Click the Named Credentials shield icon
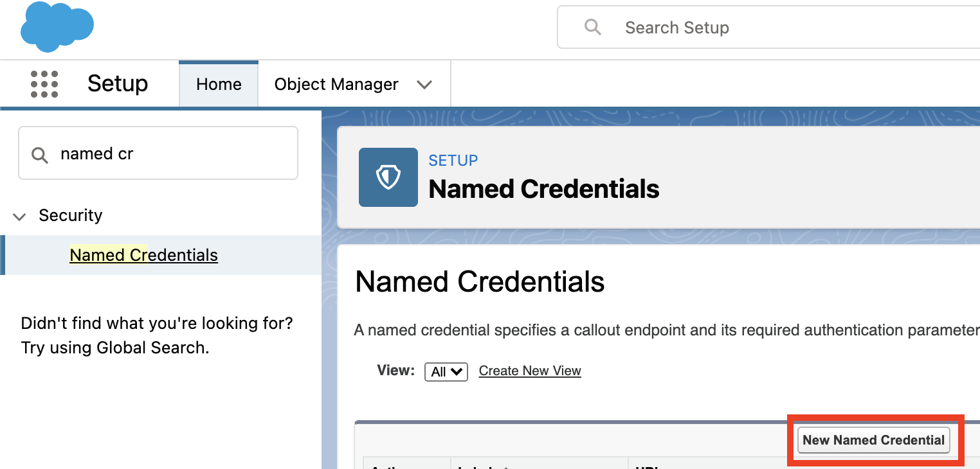 388,177
